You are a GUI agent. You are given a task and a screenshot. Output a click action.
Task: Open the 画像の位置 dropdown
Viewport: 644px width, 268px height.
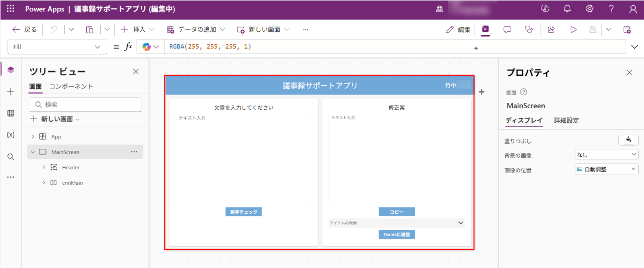pyautogui.click(x=606, y=169)
